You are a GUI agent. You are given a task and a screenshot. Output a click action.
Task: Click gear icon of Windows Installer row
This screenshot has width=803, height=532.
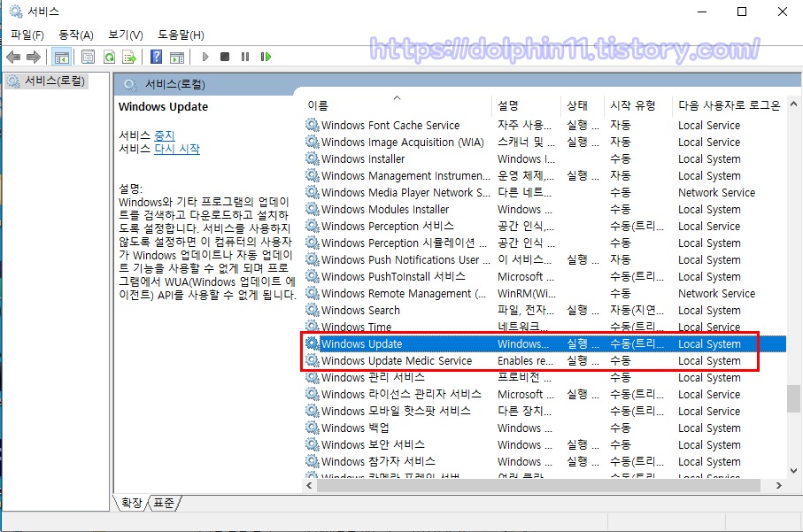pyautogui.click(x=313, y=158)
